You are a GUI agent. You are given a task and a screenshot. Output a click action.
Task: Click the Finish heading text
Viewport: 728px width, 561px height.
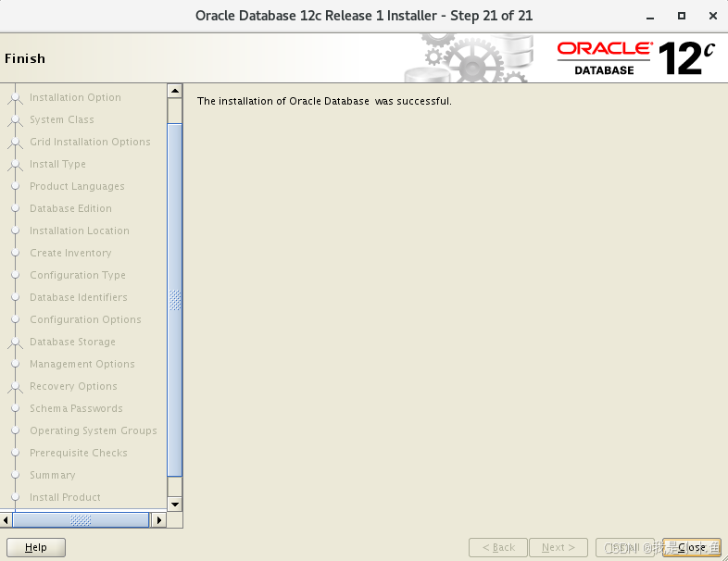tap(25, 58)
